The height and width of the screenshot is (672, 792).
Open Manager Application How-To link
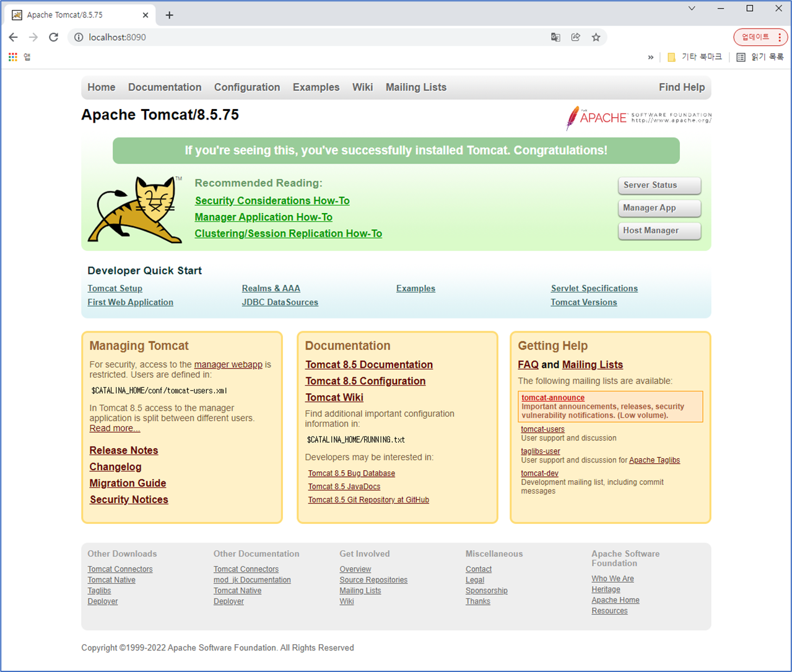click(263, 217)
